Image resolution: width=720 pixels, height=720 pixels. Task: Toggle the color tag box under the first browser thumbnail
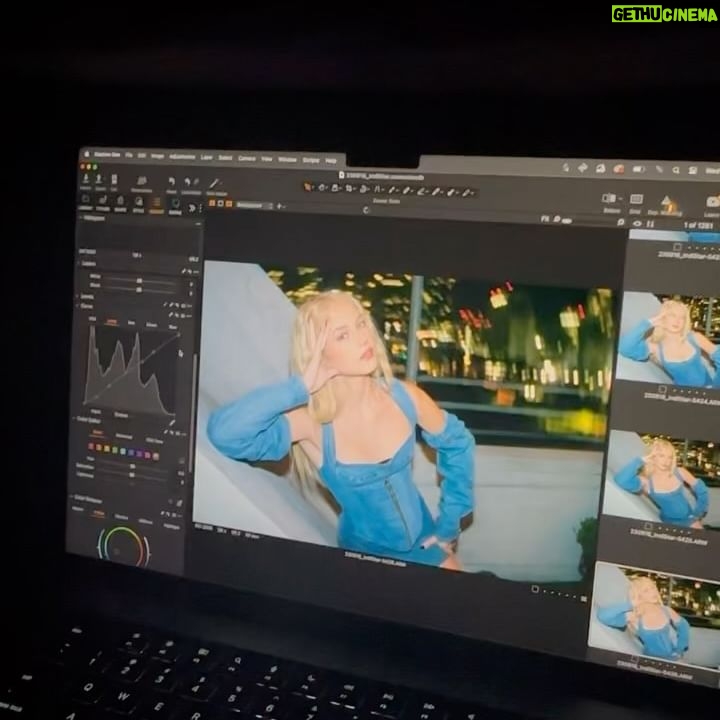(x=662, y=389)
